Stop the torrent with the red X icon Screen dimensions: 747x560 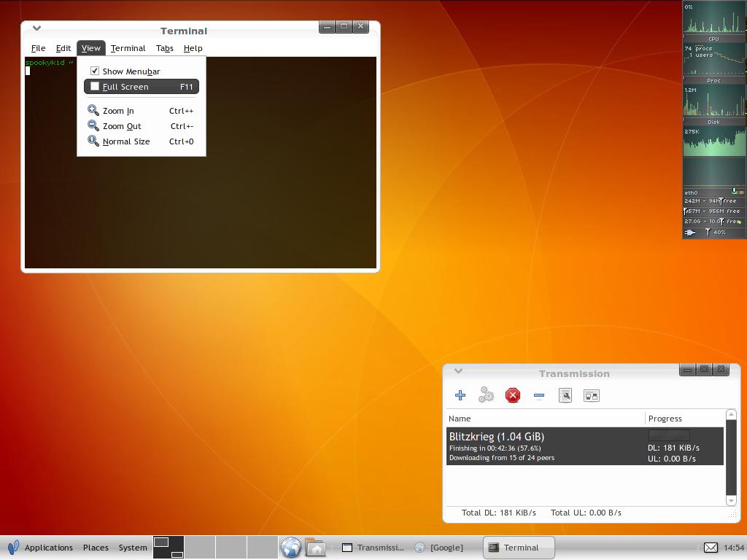coord(513,395)
